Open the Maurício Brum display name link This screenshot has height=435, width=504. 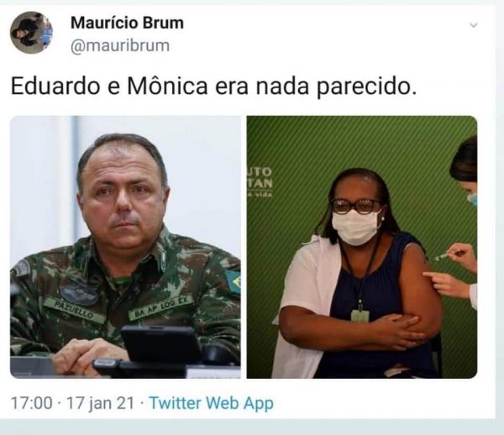(127, 23)
